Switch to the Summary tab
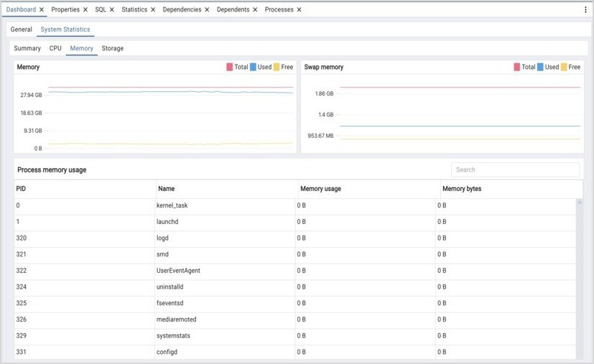594x364 pixels. 27,48
